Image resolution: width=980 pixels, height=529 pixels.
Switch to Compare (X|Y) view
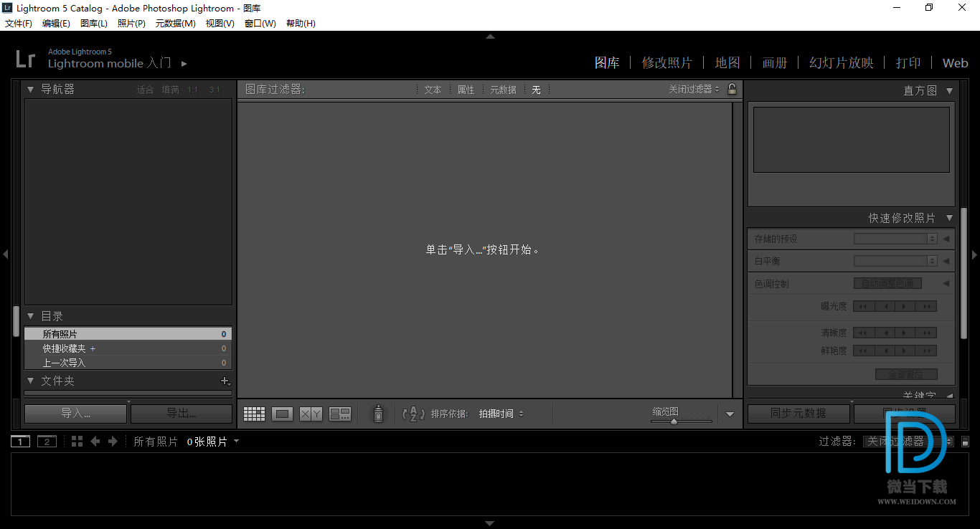click(311, 414)
